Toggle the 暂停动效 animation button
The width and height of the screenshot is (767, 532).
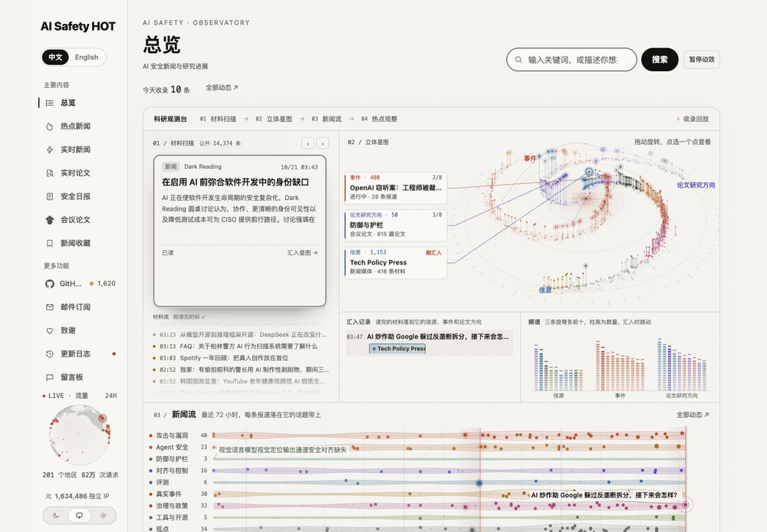[x=702, y=60]
